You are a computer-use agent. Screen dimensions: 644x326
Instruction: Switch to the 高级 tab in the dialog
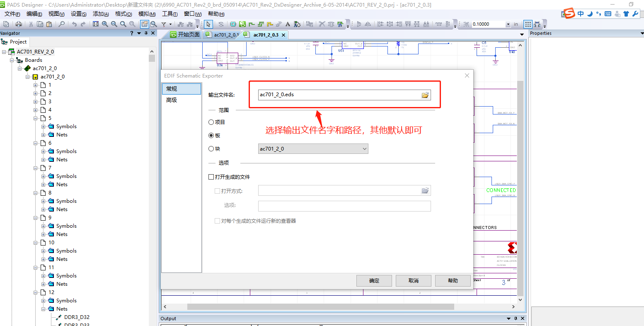tap(172, 100)
